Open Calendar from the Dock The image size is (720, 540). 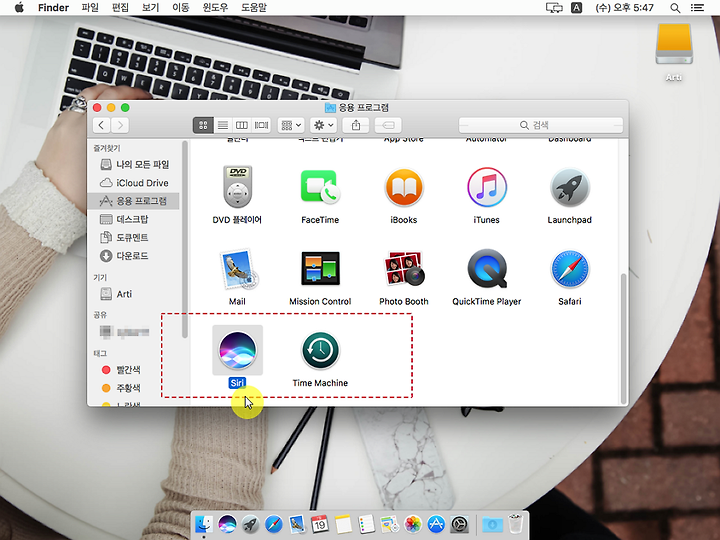click(320, 524)
